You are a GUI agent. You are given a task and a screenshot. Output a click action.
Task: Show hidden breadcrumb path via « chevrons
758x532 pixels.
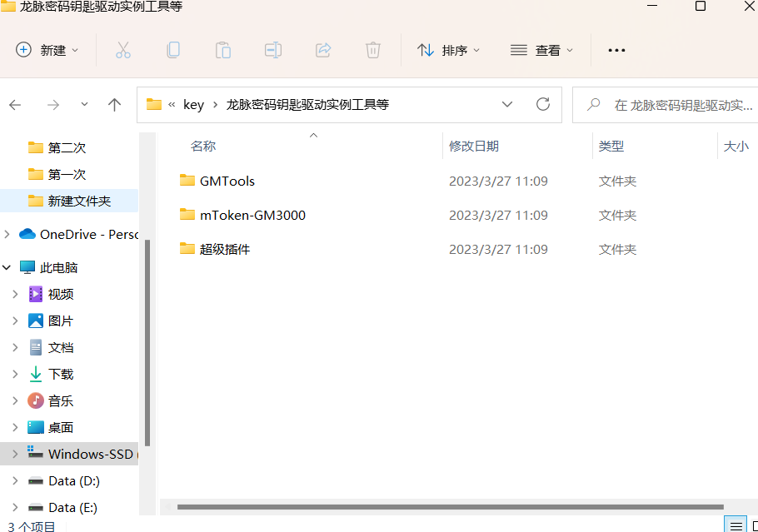[x=172, y=104]
